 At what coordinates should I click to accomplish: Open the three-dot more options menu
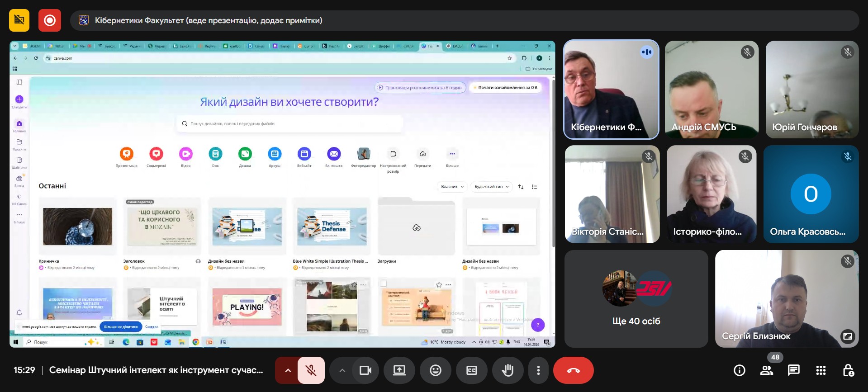click(x=538, y=370)
